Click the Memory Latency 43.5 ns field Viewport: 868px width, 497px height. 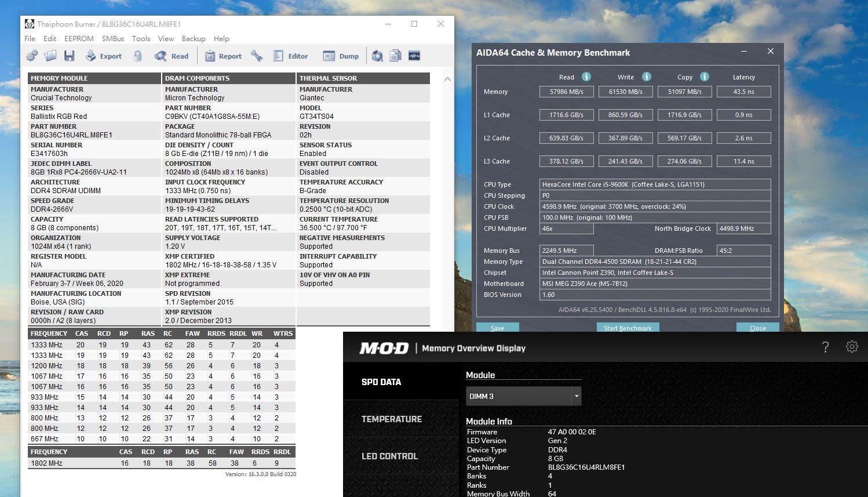pyautogui.click(x=744, y=92)
